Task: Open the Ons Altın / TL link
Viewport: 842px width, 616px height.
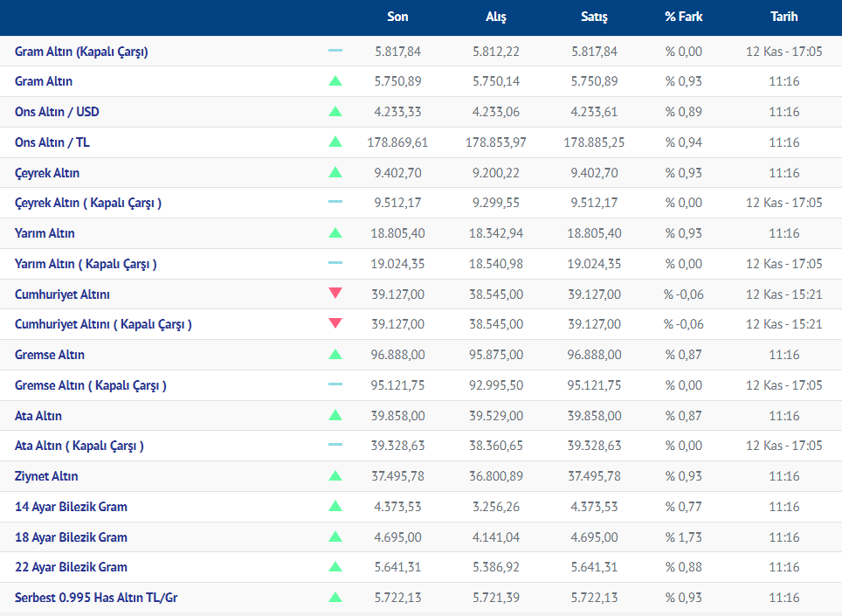Action: (52, 142)
